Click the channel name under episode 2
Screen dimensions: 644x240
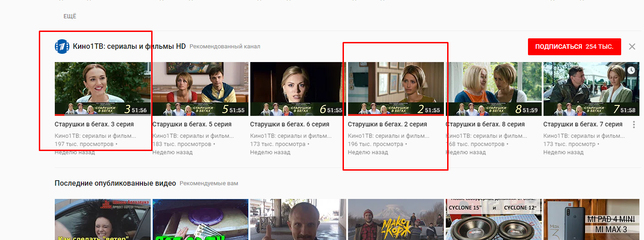tap(388, 136)
